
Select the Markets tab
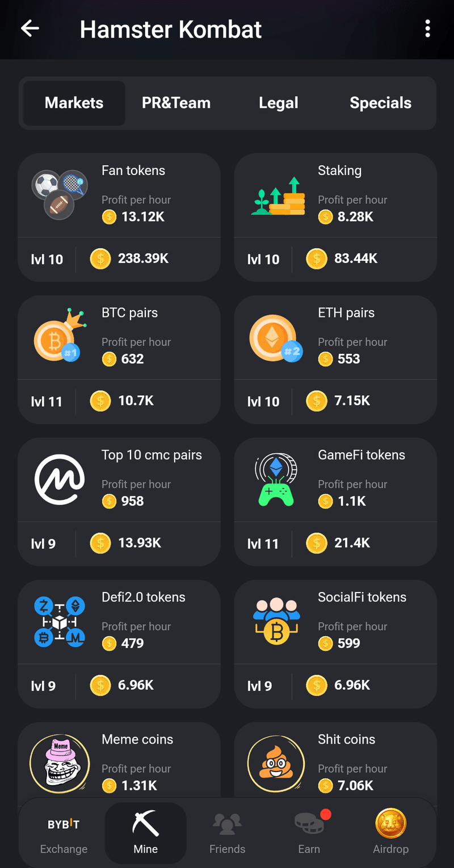tap(74, 103)
